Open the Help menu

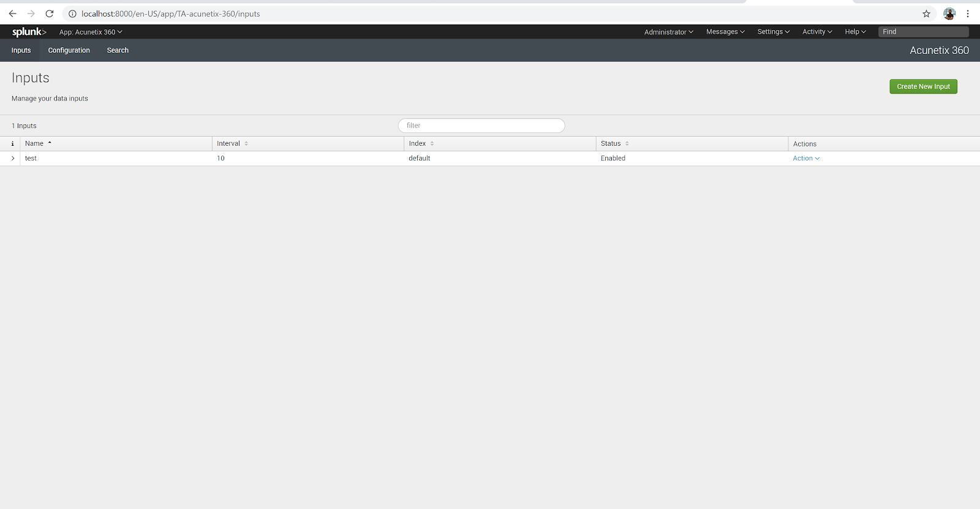tap(855, 32)
